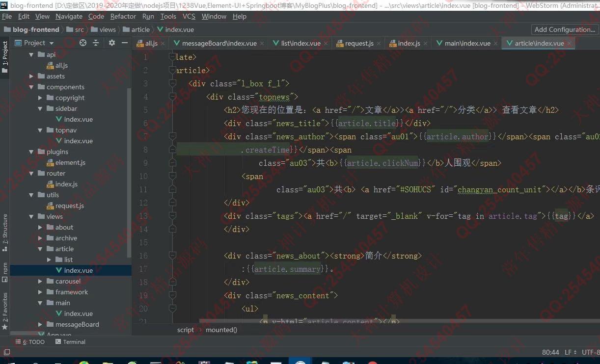Toggle the Structure side tool window
Image resolution: width=600 pixels, height=364 pixels.
pos(5,229)
